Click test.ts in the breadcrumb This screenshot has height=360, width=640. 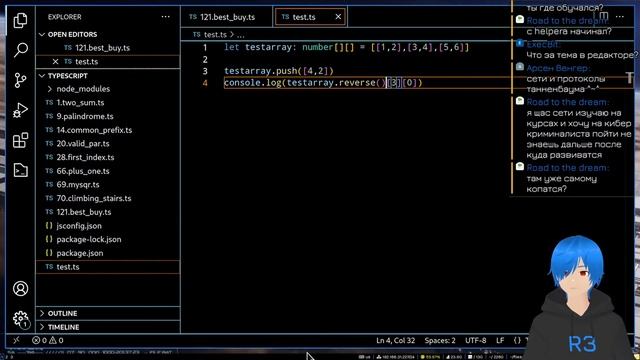click(215, 35)
